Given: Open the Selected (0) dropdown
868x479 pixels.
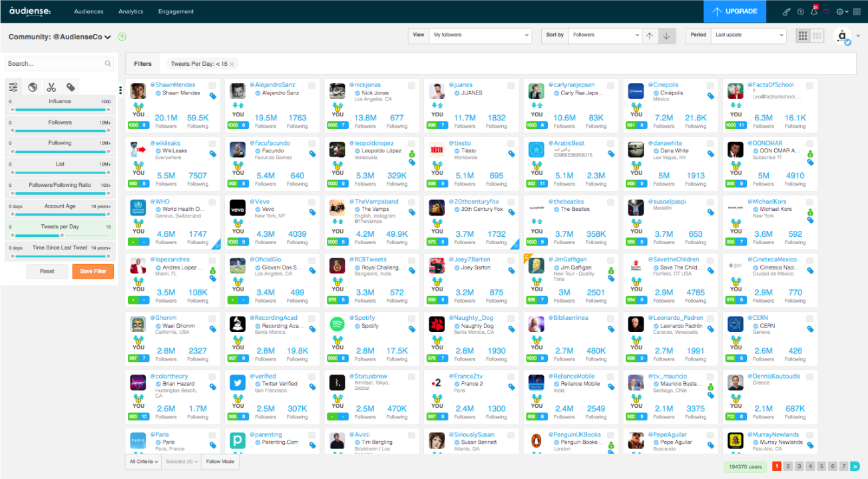Looking at the screenshot, I should [x=181, y=462].
